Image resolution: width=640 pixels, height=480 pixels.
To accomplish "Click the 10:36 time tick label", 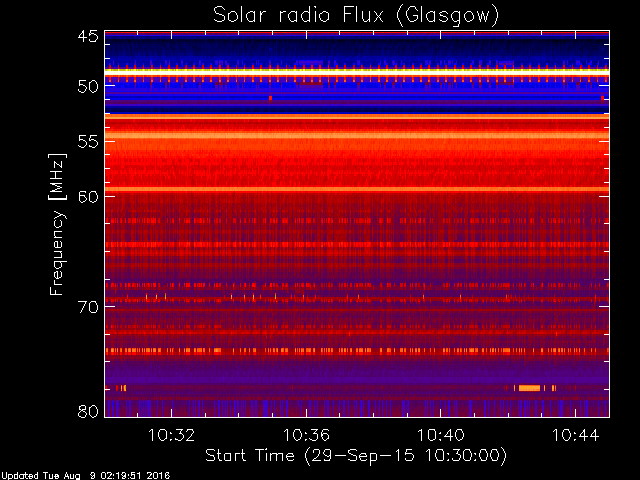I will pos(306,435).
